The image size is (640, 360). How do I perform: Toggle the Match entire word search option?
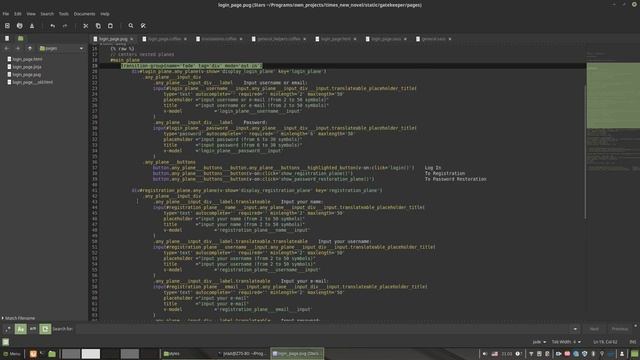33,329
